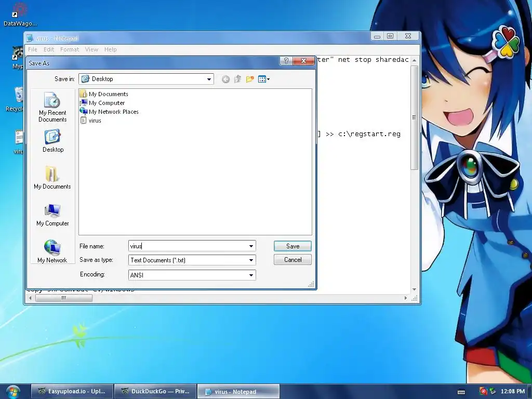
Task: Click the Cancel button
Action: tap(292, 260)
